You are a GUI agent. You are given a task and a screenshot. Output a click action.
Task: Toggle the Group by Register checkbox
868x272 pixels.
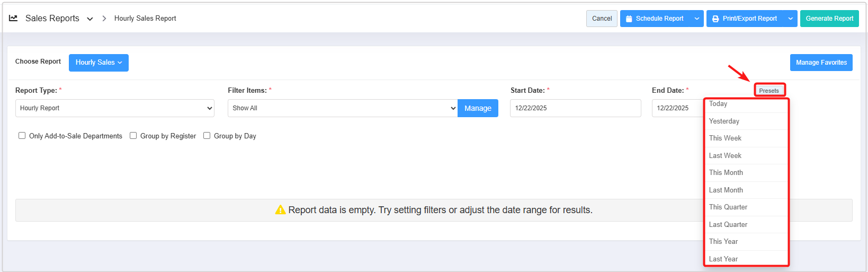133,136
